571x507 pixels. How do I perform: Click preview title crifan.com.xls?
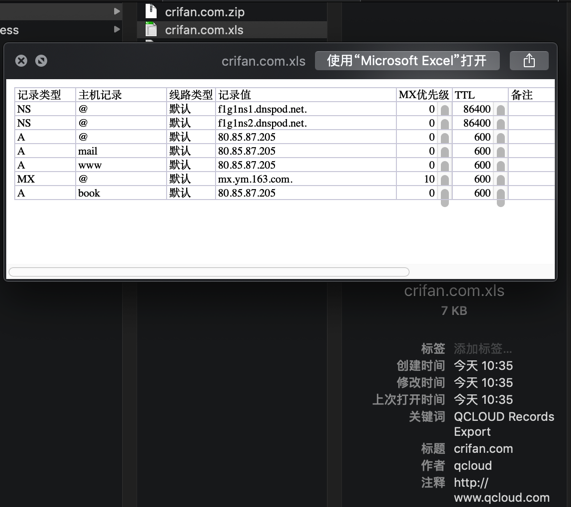pos(263,61)
